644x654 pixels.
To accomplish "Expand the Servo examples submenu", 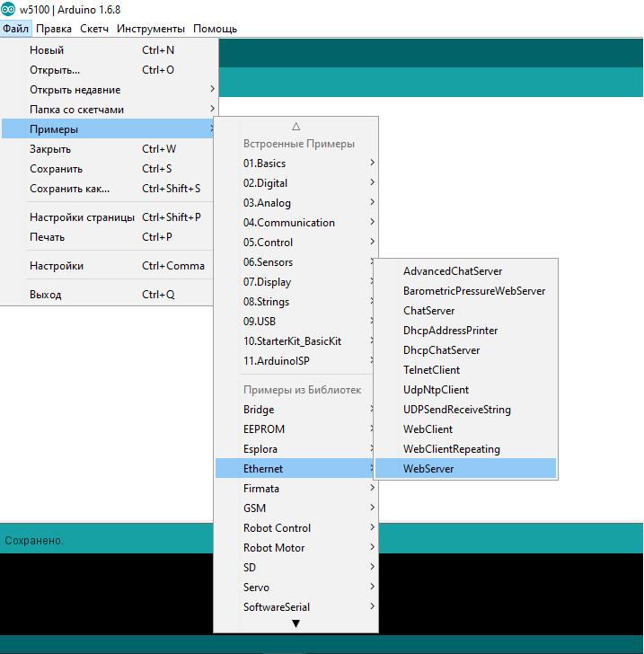I will (256, 588).
